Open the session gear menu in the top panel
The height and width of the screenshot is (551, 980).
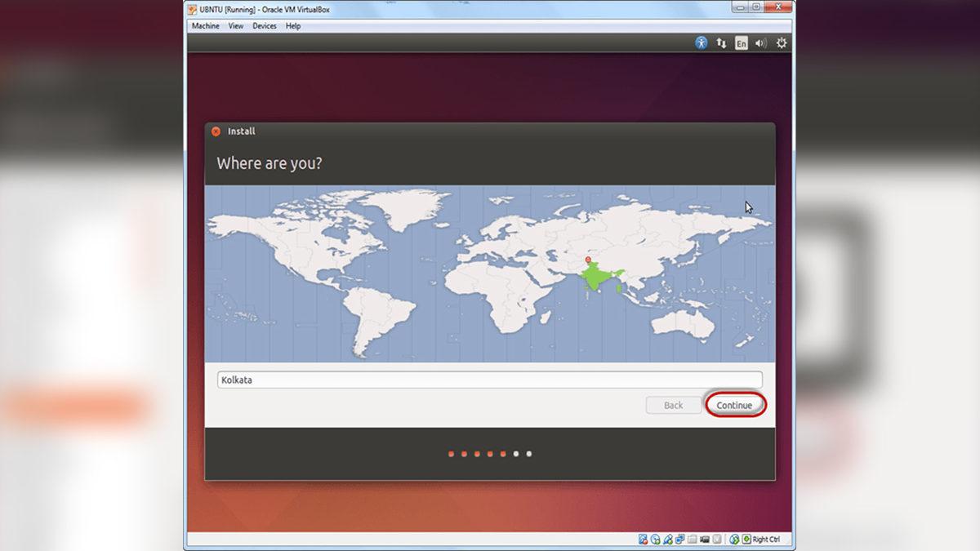[781, 42]
